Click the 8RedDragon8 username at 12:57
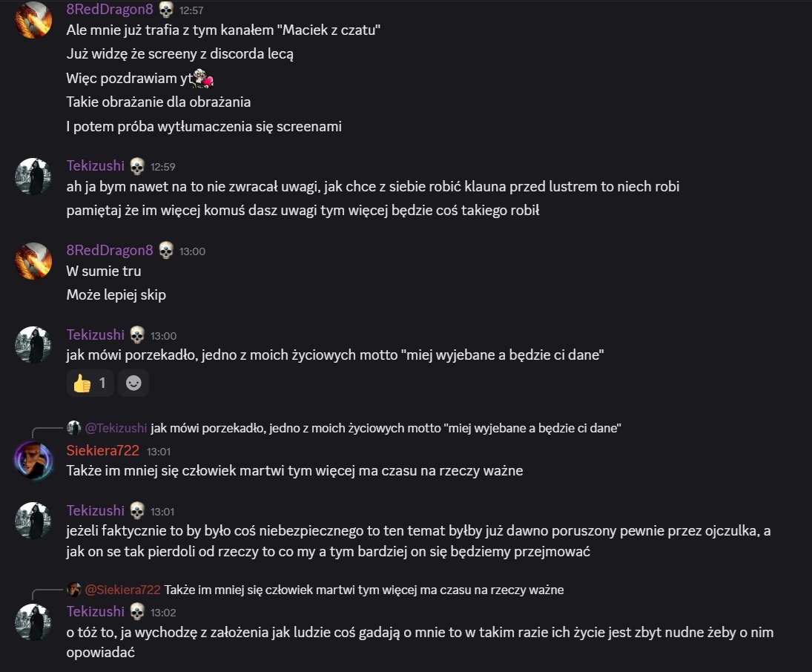 (110, 10)
